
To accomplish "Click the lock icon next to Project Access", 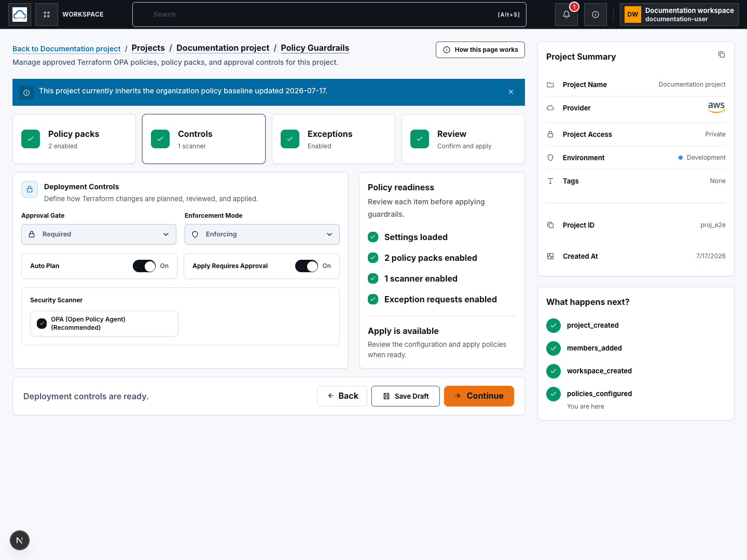I will pos(550,134).
